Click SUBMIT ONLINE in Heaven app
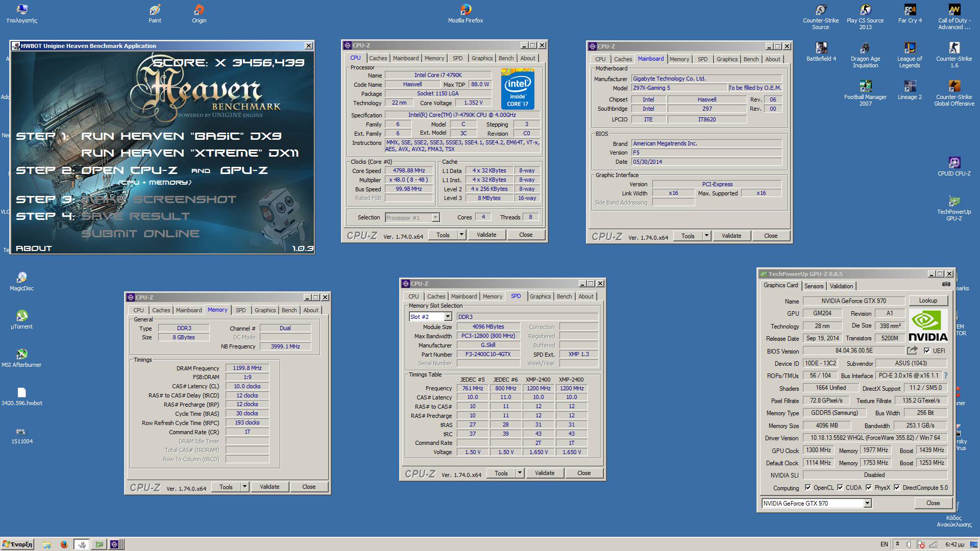 point(140,234)
